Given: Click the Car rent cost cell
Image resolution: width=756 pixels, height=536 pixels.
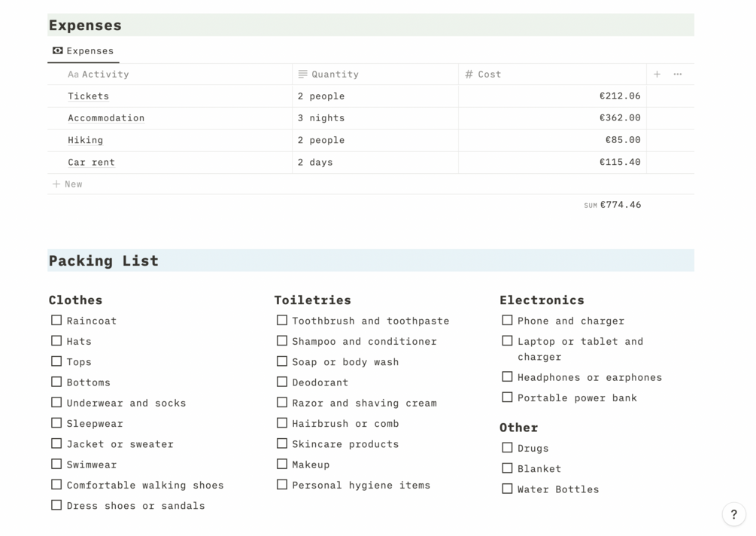Looking at the screenshot, I should coord(552,163).
